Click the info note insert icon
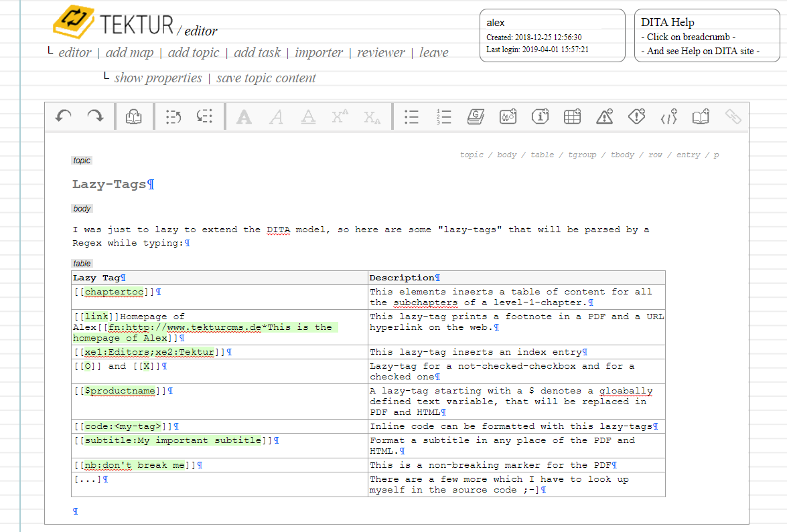The image size is (787, 532). (x=540, y=116)
